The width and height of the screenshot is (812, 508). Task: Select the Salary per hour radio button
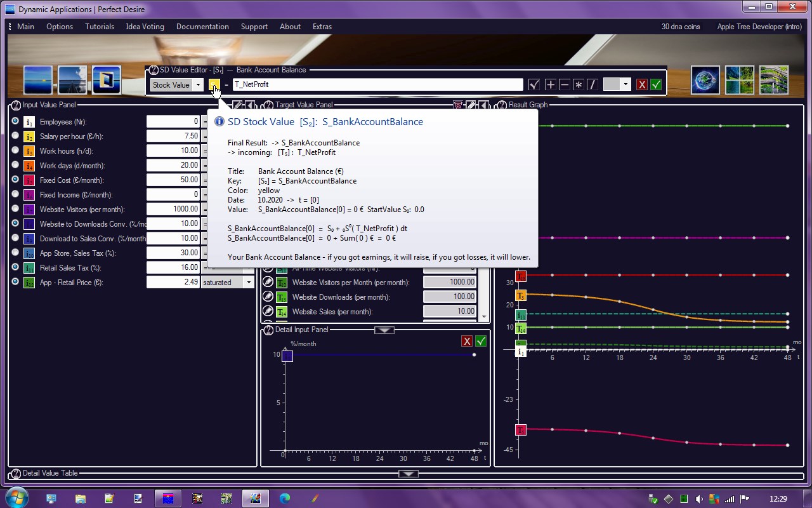click(x=15, y=135)
